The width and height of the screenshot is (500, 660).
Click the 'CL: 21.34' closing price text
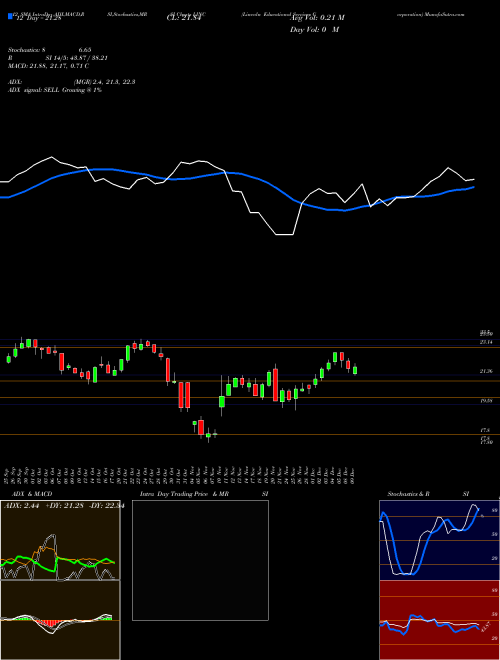(x=184, y=18)
